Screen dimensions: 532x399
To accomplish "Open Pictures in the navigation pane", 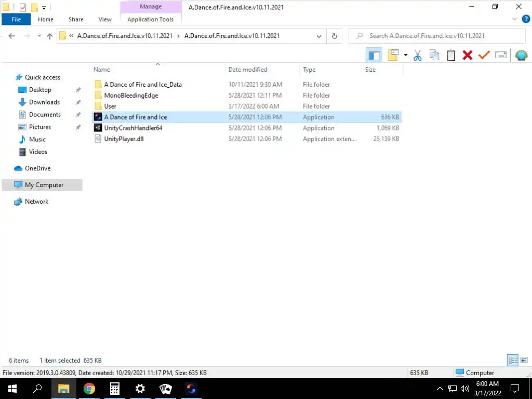I will tap(39, 127).
